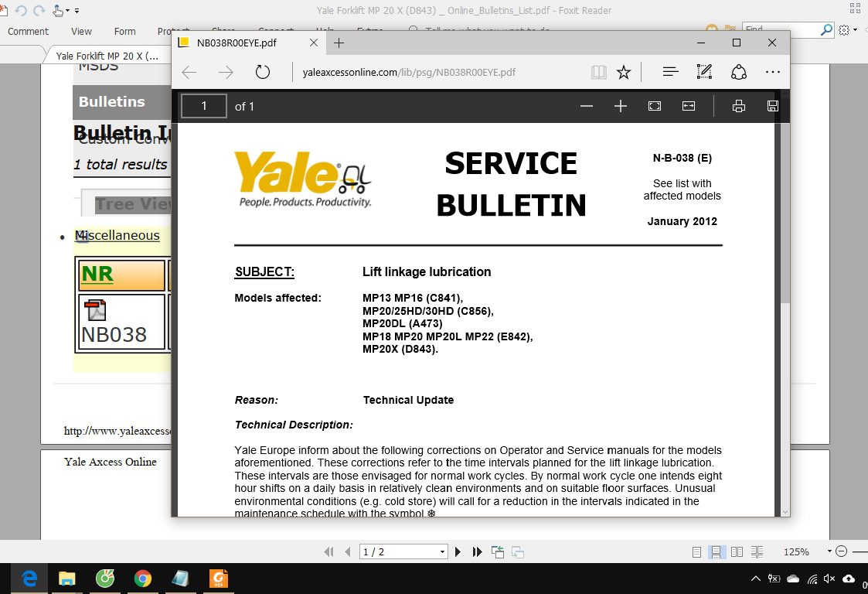The width and height of the screenshot is (868, 594).
Task: Go to previous view in Foxit
Action: (498, 551)
